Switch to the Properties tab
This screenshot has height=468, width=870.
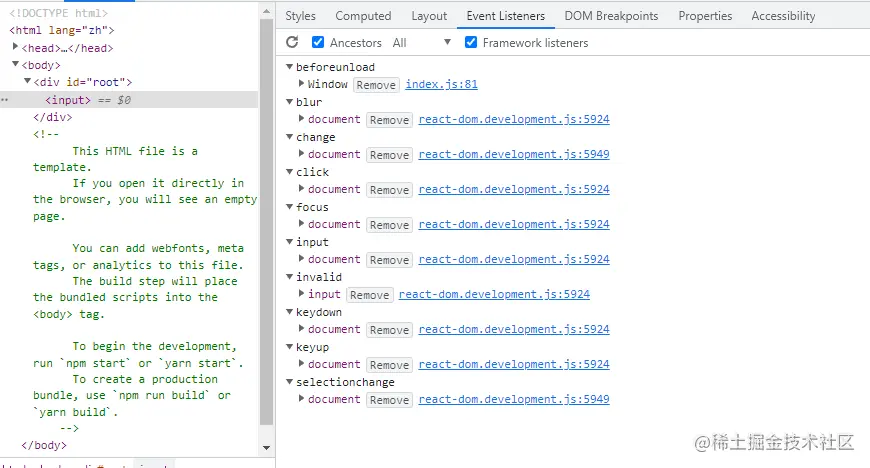705,16
